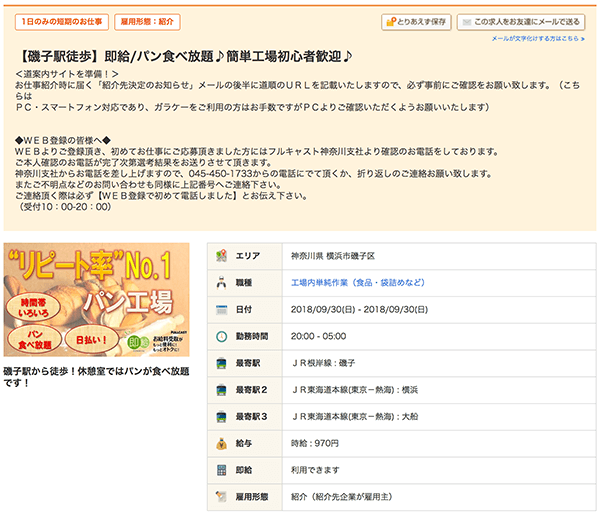Click この求人をお友達にメールで送る button
This screenshot has height=515, width=600.
point(521,22)
